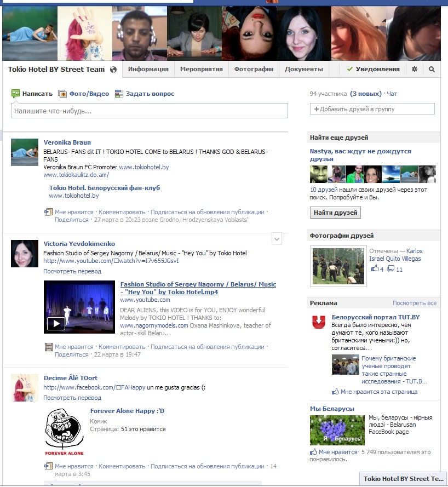Click Мне нравится under Decime's post
This screenshot has height=487, width=448.
[74, 466]
